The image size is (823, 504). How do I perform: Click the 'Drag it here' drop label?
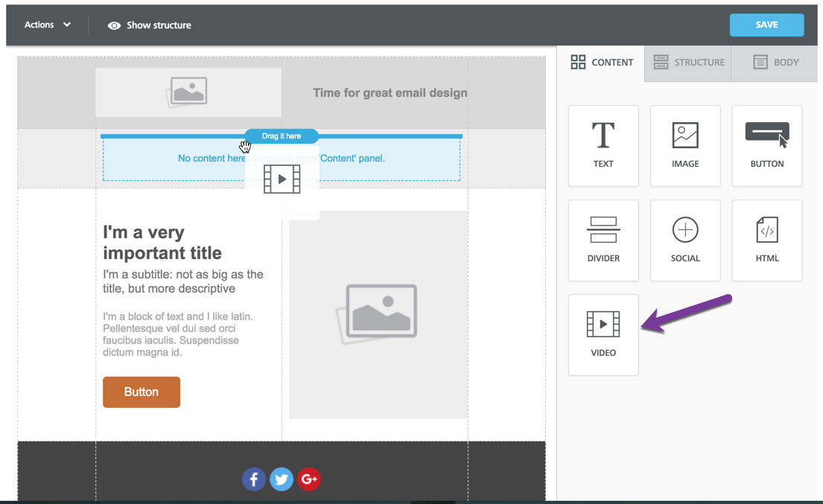tap(282, 135)
